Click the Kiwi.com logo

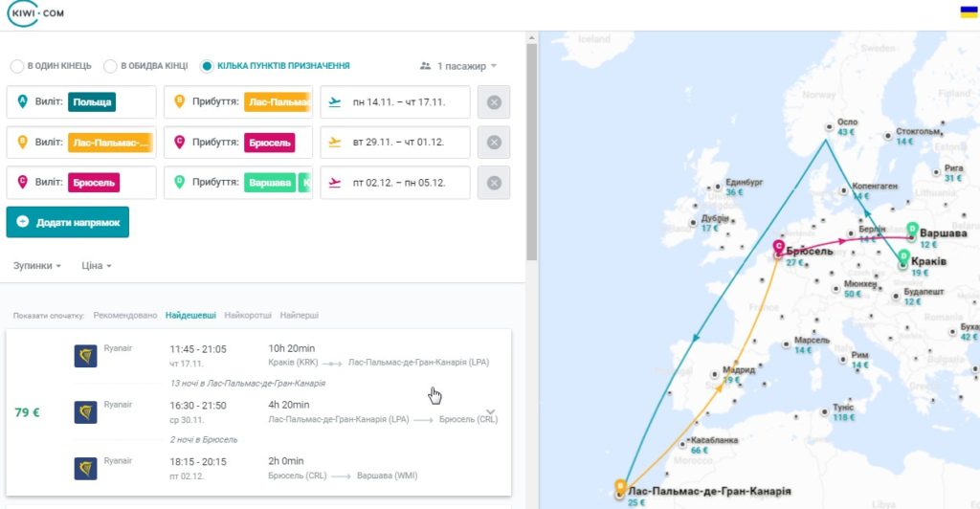coord(35,13)
